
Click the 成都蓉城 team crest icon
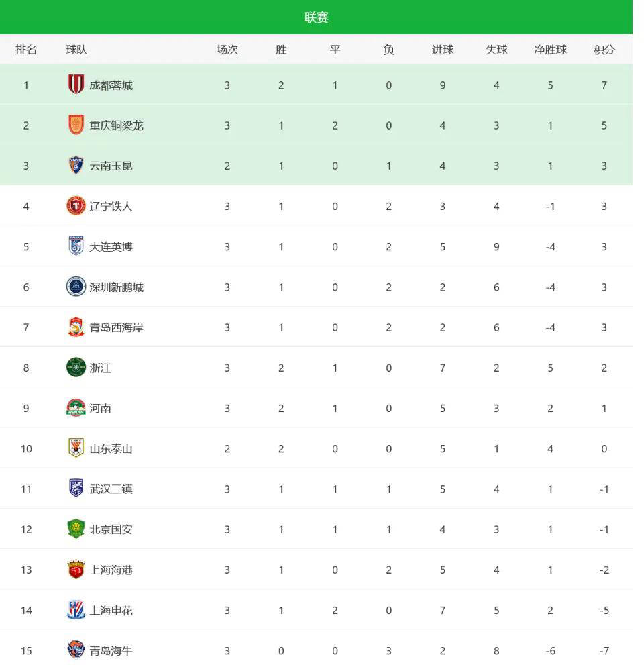(x=76, y=85)
